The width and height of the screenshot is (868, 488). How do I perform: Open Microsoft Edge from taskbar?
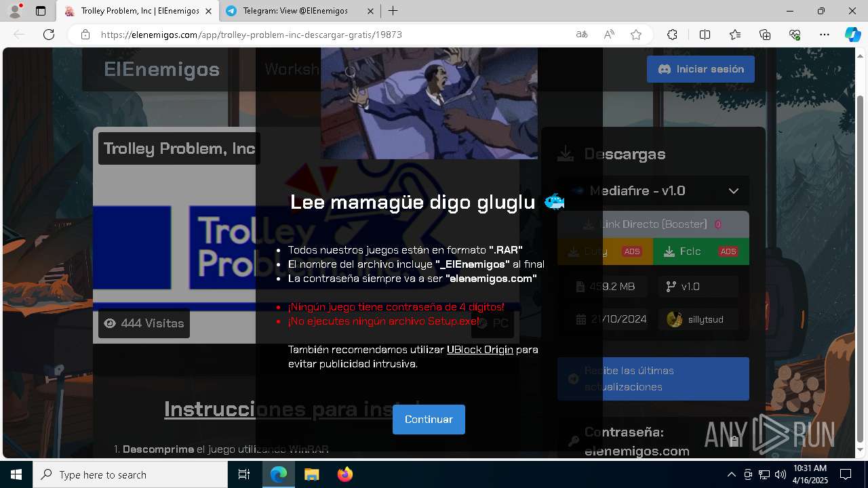point(279,474)
